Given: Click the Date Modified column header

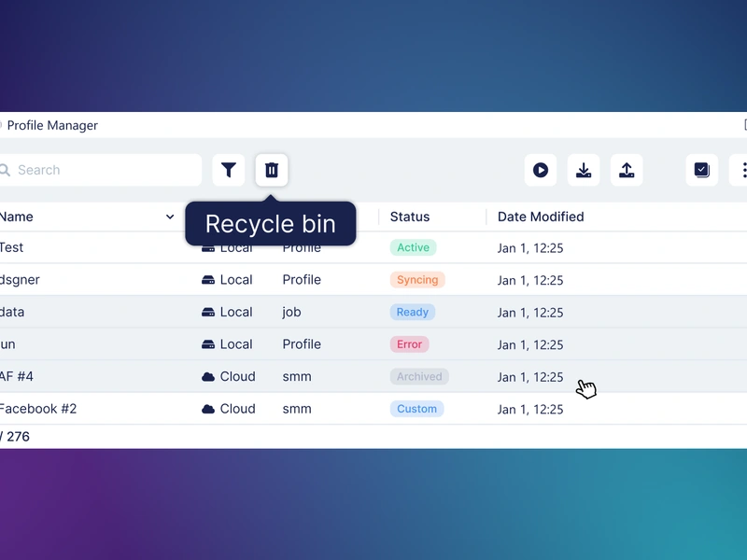Looking at the screenshot, I should tap(541, 217).
